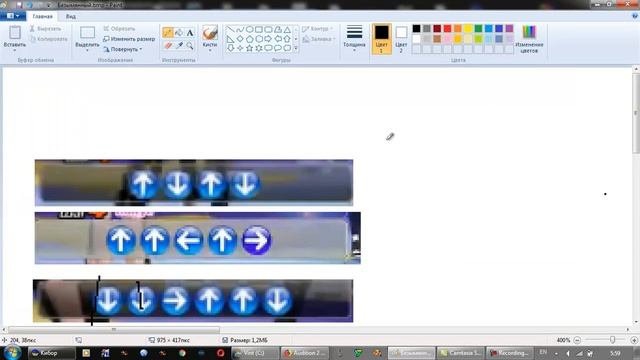Click the zoom out minus button
640x360 pixels.
click(x=577, y=340)
